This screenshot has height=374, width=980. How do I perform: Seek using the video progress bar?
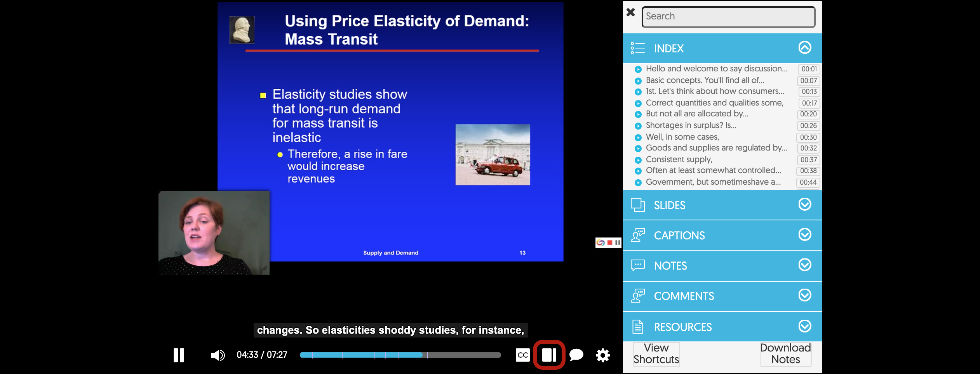pos(400,355)
